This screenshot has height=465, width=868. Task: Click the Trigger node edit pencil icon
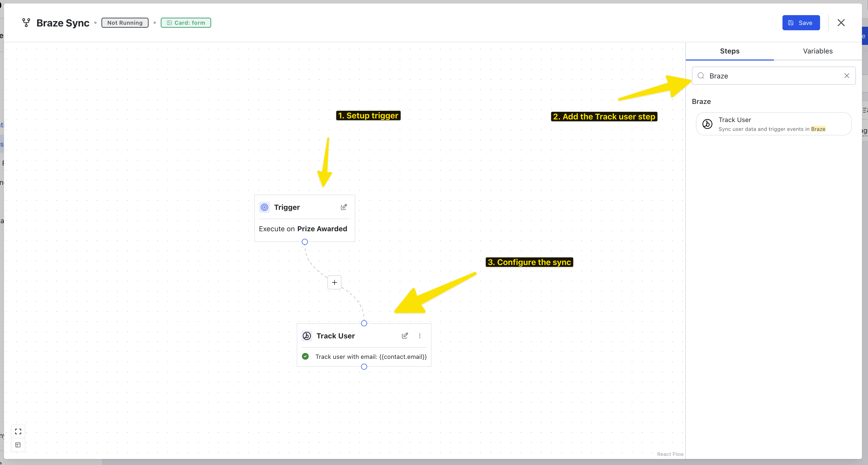tap(343, 207)
